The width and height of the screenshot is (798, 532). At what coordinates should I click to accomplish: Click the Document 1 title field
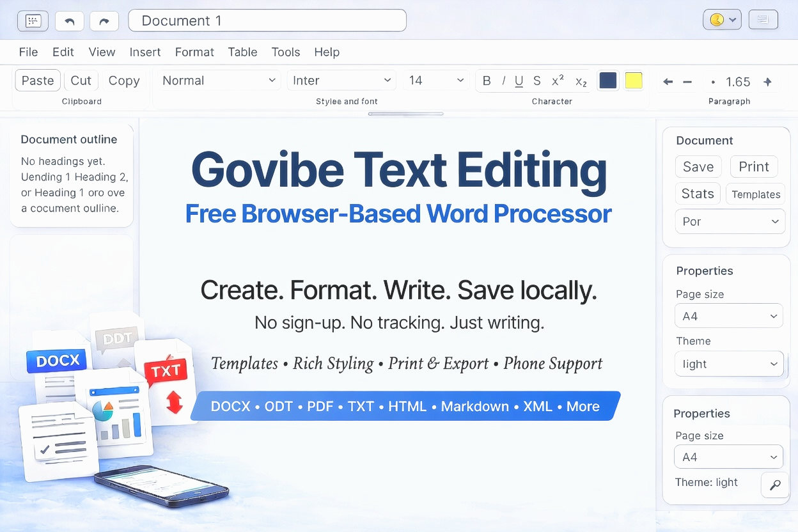coord(267,20)
